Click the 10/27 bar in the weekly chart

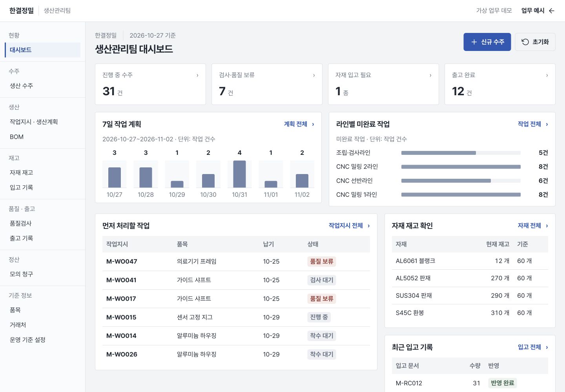pyautogui.click(x=115, y=178)
